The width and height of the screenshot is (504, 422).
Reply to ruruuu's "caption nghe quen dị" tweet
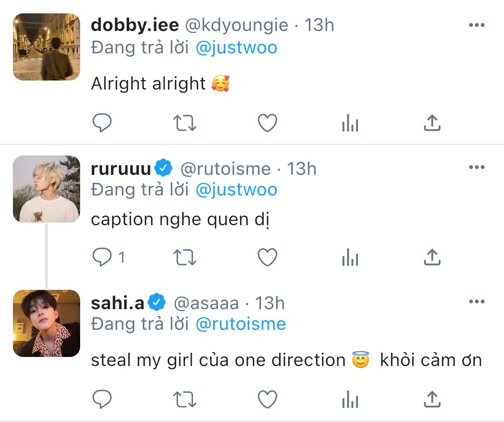click(x=103, y=258)
